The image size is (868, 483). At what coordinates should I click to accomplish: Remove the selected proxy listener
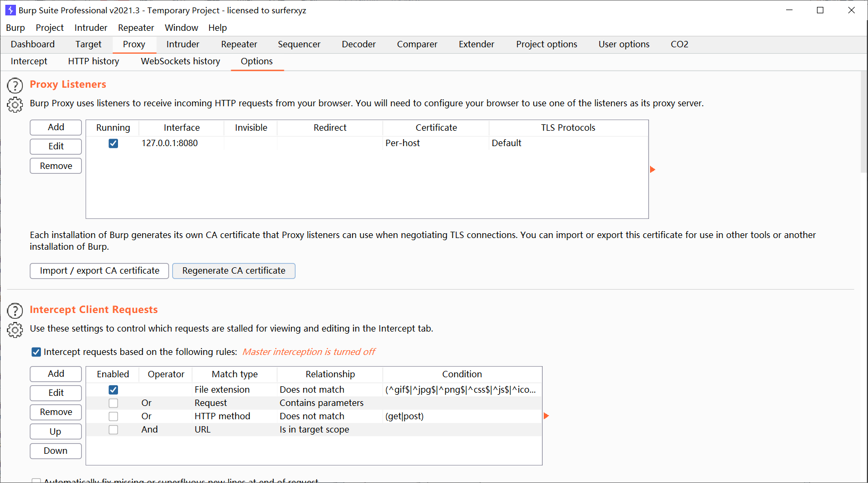tap(56, 166)
